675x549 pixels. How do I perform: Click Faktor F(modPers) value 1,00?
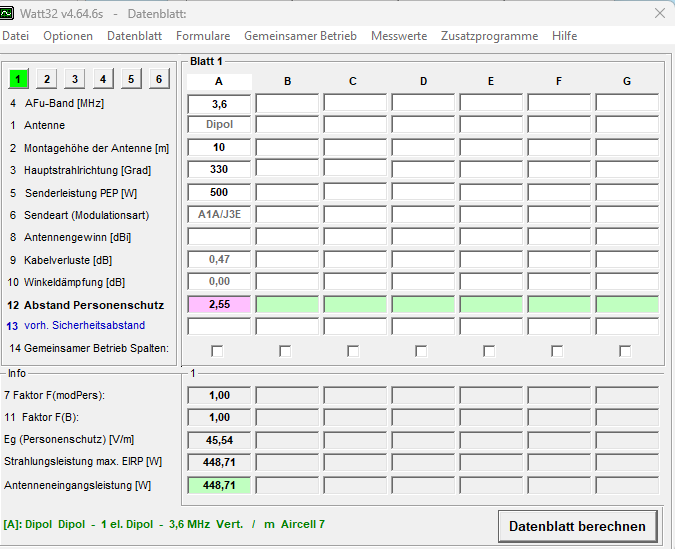tap(219, 395)
